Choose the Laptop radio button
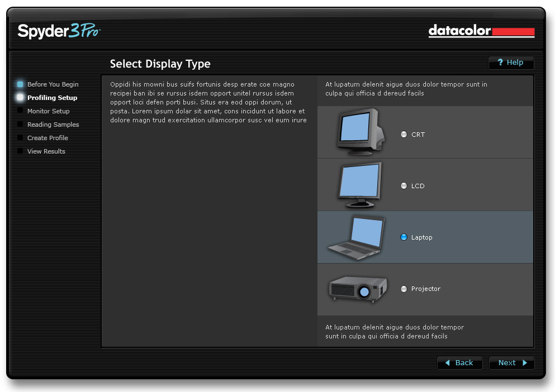 [x=404, y=237]
